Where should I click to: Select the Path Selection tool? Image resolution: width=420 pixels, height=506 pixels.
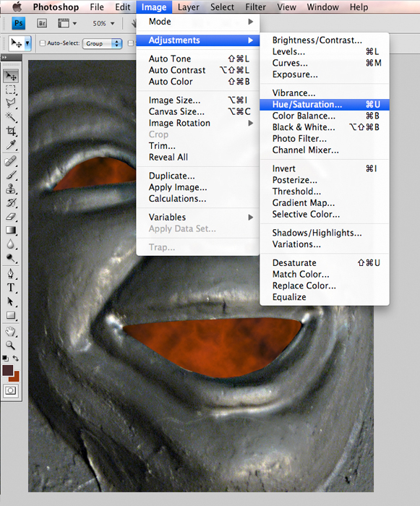pyautogui.click(x=11, y=301)
